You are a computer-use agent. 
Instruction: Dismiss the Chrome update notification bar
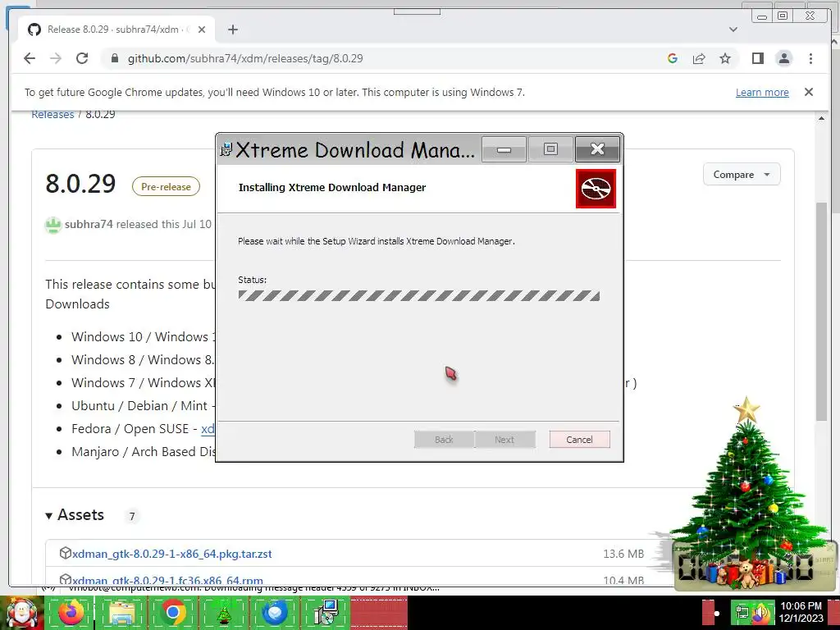808,92
